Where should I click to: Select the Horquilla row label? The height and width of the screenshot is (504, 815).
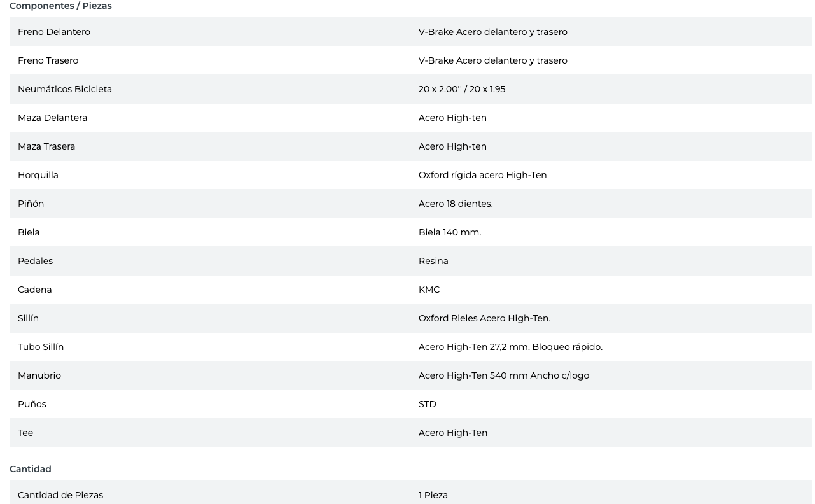click(x=38, y=175)
